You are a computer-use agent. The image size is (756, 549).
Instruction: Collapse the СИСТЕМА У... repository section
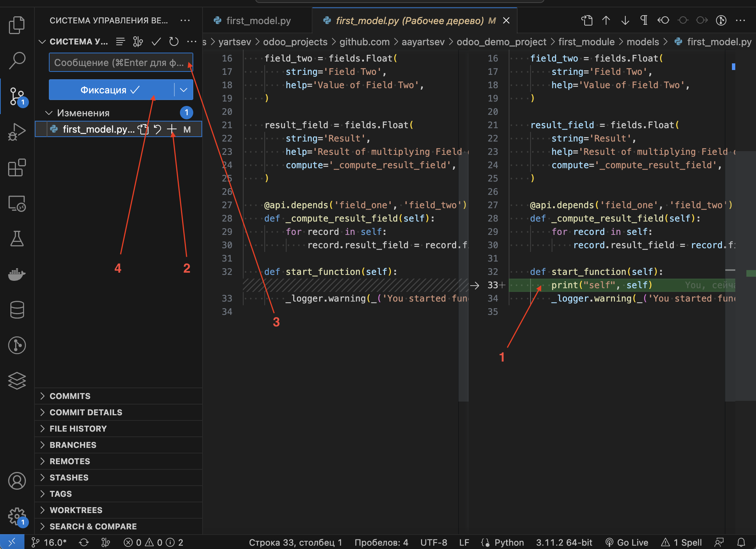click(x=42, y=41)
